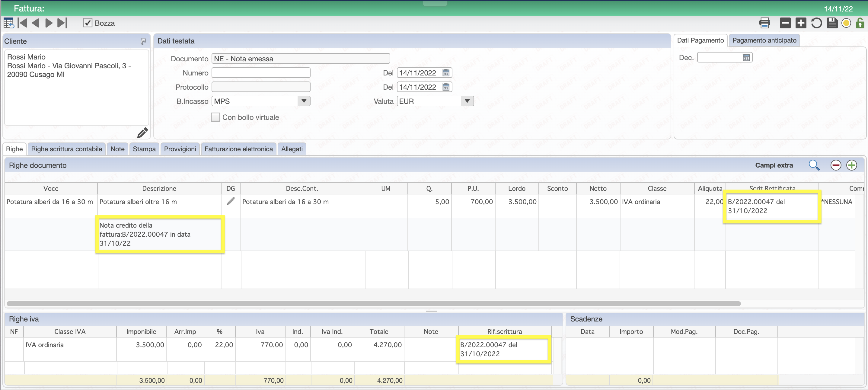Open the Stampa tab
Viewport: 868px width, 390px height.
pyautogui.click(x=144, y=149)
